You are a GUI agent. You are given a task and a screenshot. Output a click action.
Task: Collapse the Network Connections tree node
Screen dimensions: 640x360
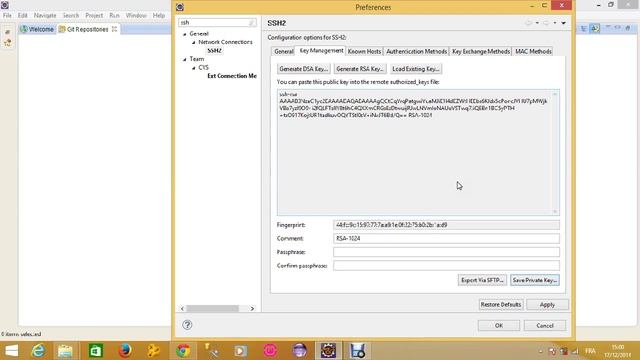click(194, 42)
